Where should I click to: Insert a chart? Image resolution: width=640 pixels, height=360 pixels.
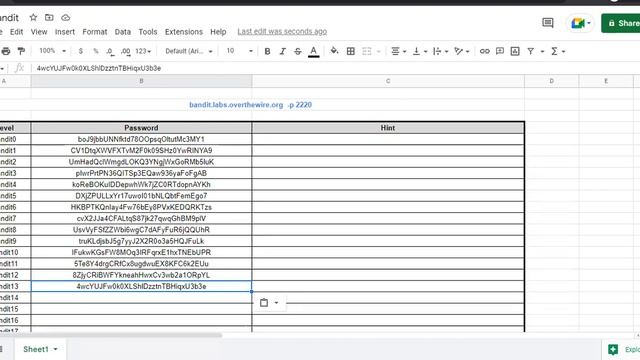pyautogui.click(x=515, y=51)
